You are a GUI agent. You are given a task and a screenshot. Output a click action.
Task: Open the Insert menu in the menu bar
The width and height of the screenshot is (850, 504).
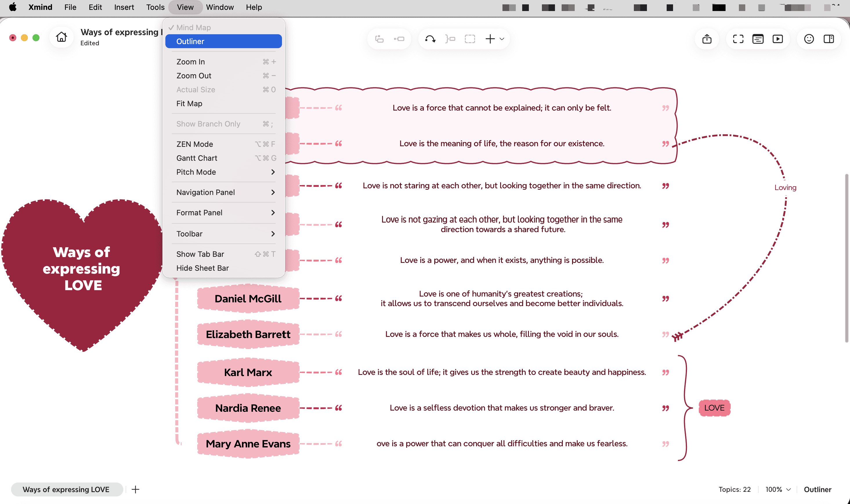(124, 7)
